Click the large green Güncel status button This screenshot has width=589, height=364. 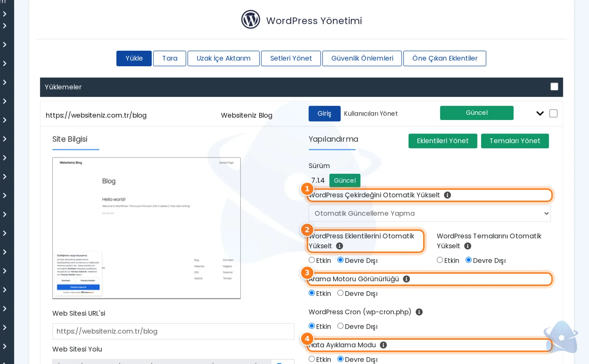(477, 113)
